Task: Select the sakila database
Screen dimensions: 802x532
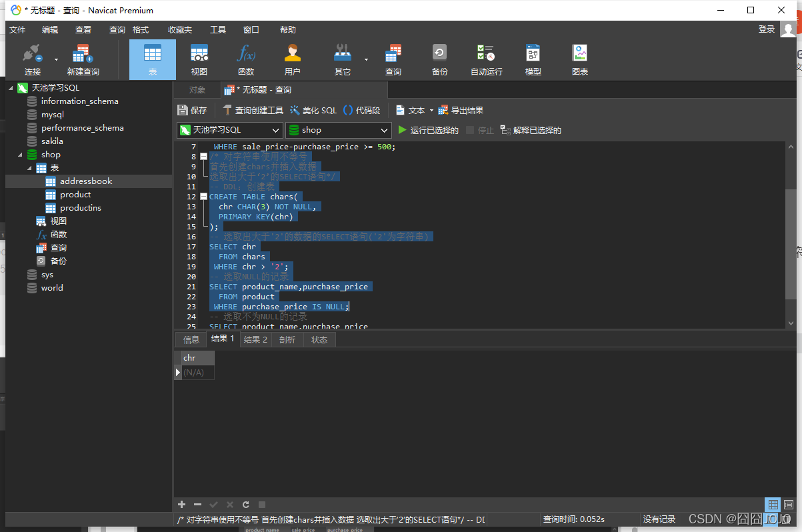Action: point(52,141)
